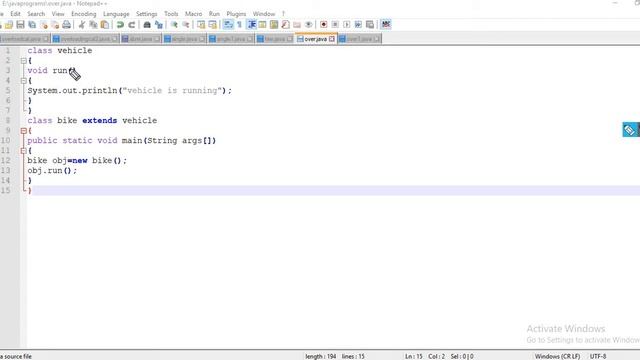Open the Search menu
This screenshot has width=640, height=360.
pos(36,14)
